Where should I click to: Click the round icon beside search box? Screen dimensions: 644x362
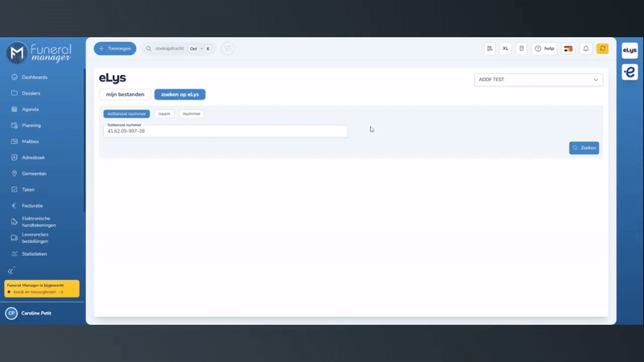pyautogui.click(x=228, y=48)
